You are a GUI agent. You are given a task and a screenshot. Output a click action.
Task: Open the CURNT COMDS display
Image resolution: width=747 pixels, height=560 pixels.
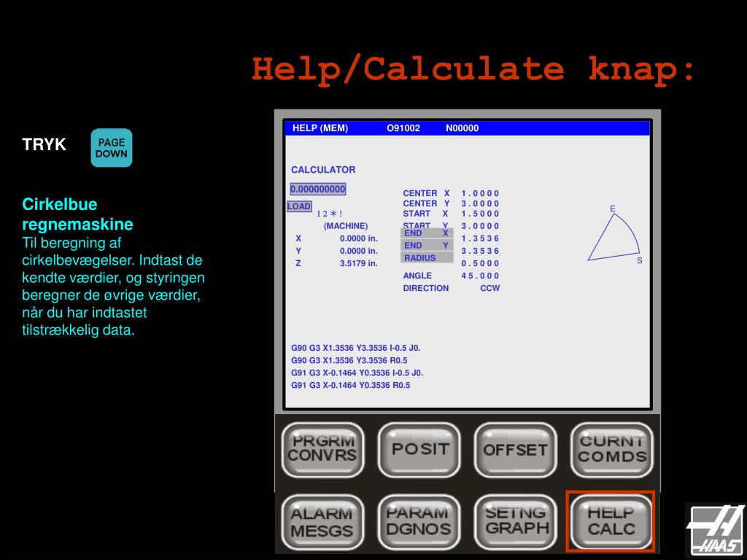[612, 449]
